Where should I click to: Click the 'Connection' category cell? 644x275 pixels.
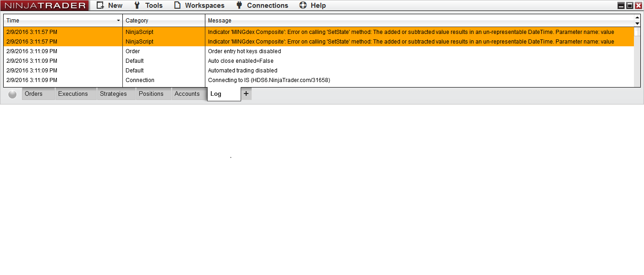pyautogui.click(x=164, y=80)
